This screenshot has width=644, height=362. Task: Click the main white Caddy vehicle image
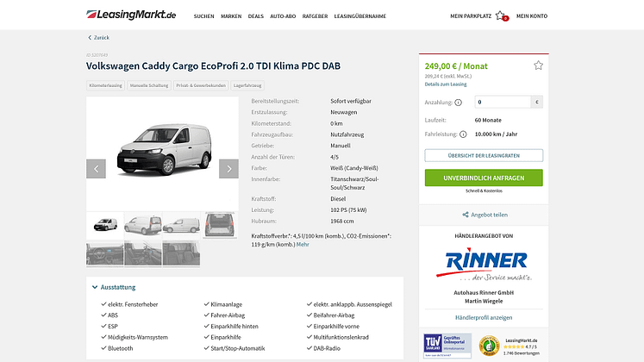[165, 150]
